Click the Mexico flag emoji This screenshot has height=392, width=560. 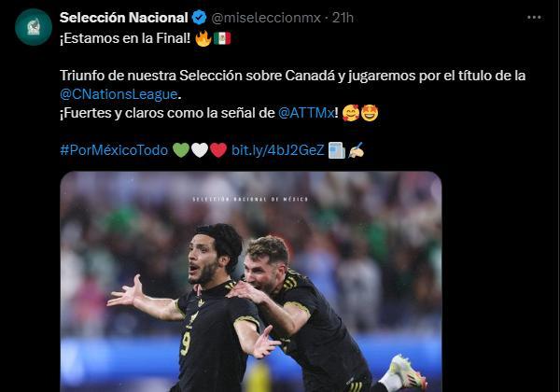tap(222, 38)
